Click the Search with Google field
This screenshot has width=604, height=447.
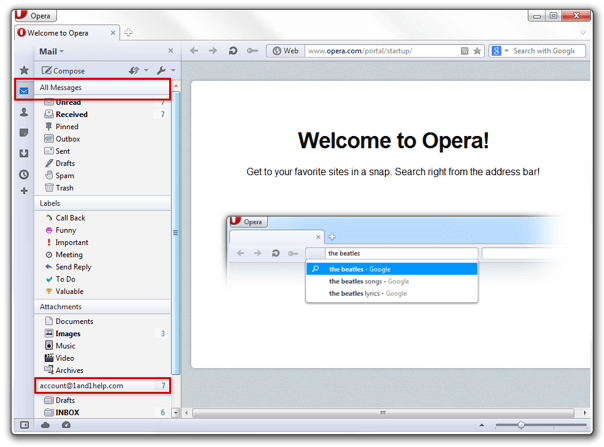[544, 51]
